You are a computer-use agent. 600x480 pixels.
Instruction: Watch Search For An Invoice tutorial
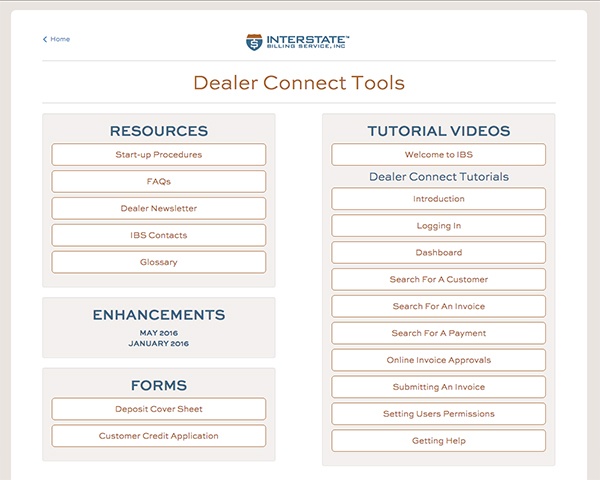pyautogui.click(x=439, y=306)
